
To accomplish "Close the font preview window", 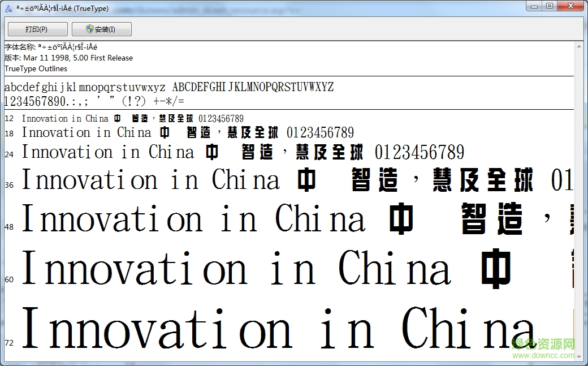I will (570, 6).
